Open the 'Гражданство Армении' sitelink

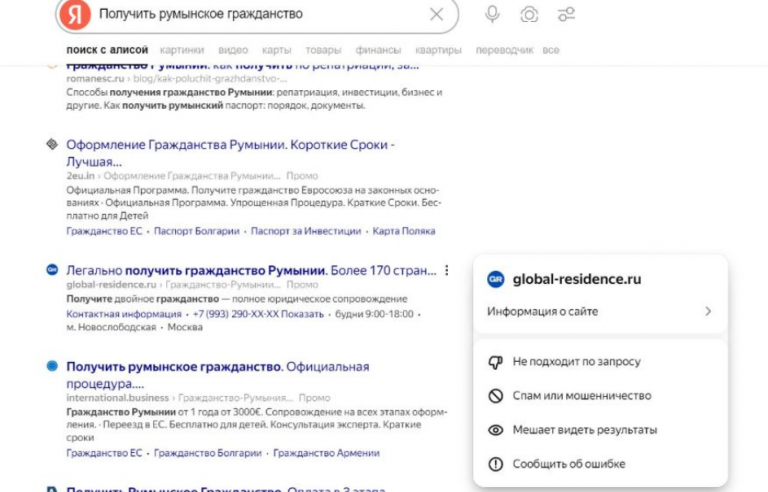click(326, 453)
